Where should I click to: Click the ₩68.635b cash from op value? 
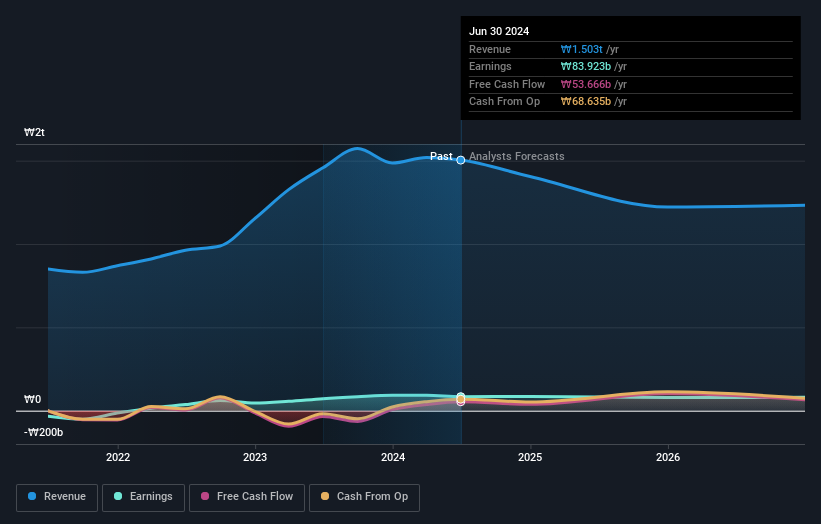pos(586,102)
